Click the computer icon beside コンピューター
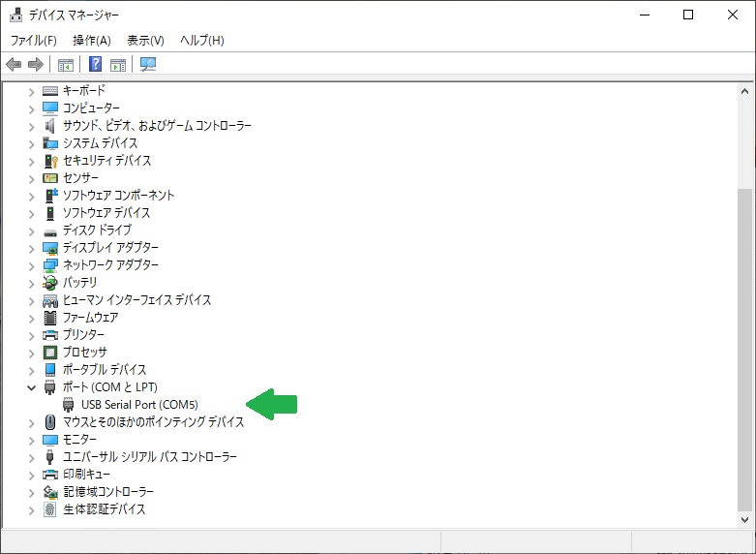This screenshot has width=756, height=554. (50, 108)
